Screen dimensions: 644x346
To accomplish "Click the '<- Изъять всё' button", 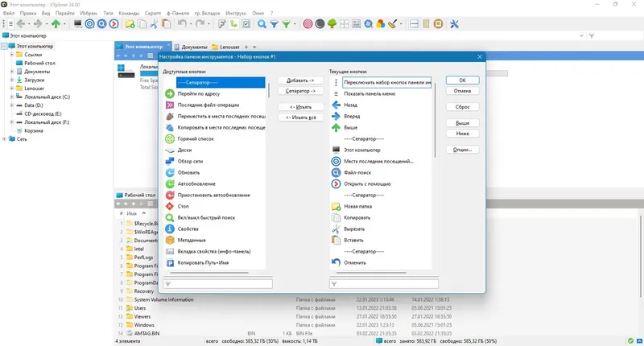I will tap(300, 117).
